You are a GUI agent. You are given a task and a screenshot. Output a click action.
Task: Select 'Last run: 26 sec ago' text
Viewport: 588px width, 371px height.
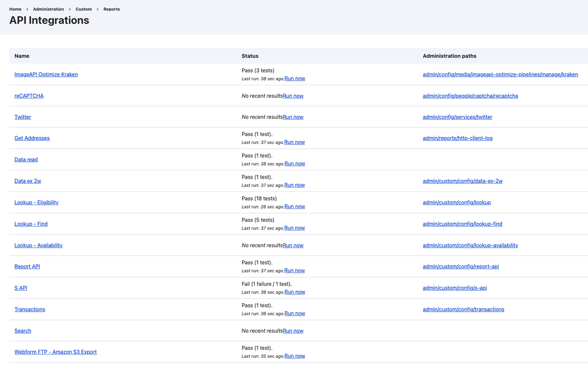click(263, 207)
